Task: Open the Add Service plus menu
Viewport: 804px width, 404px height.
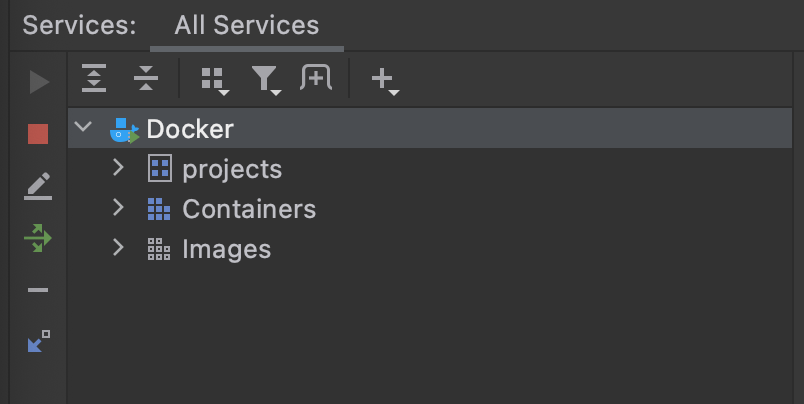Action: [383, 79]
